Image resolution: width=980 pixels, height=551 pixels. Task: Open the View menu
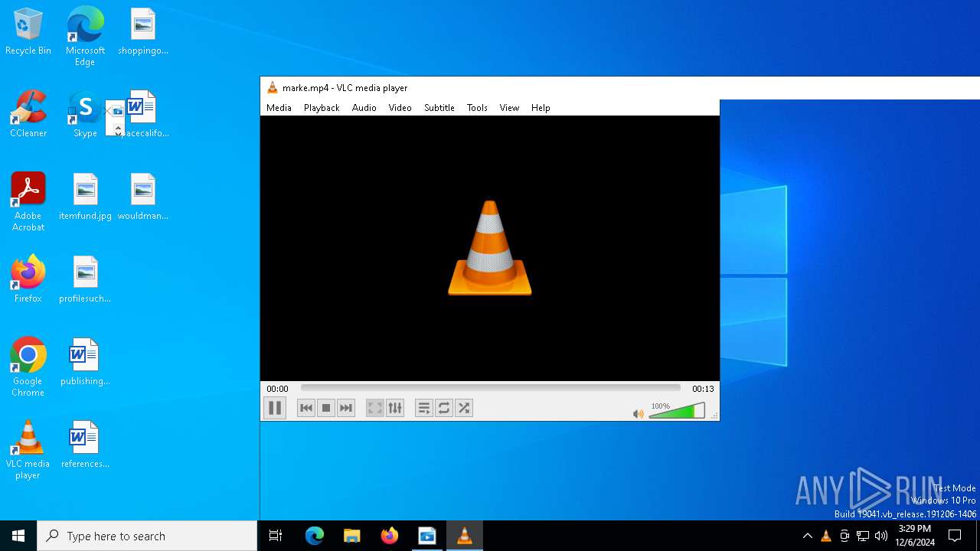tap(509, 108)
